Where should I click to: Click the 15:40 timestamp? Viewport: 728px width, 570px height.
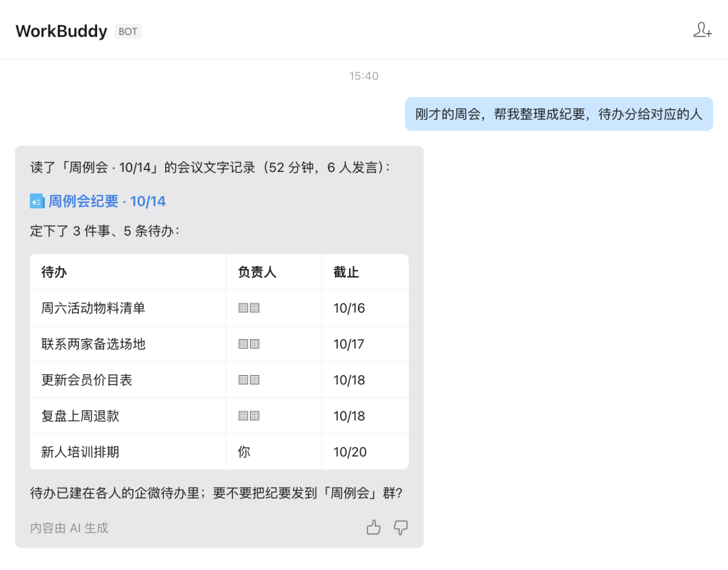[364, 76]
